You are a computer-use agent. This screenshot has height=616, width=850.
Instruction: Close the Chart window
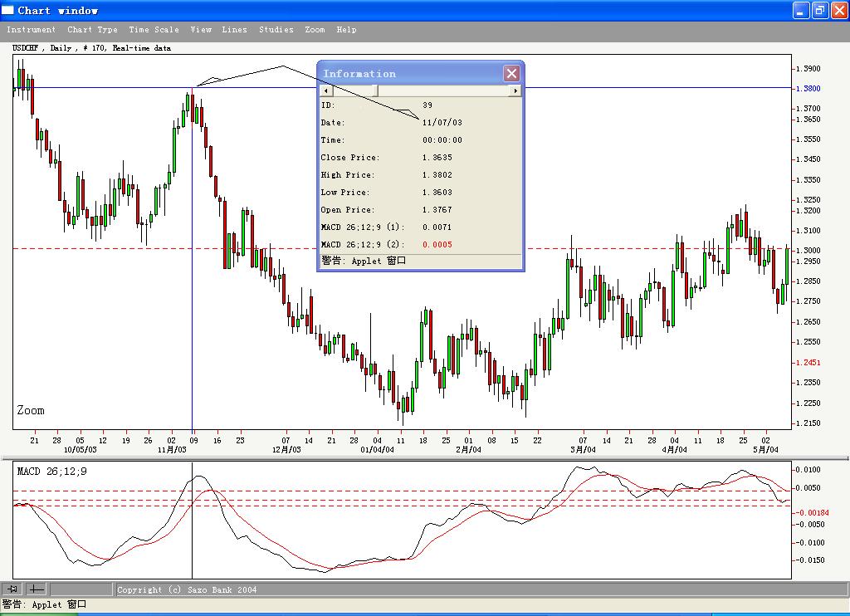pyautogui.click(x=839, y=10)
